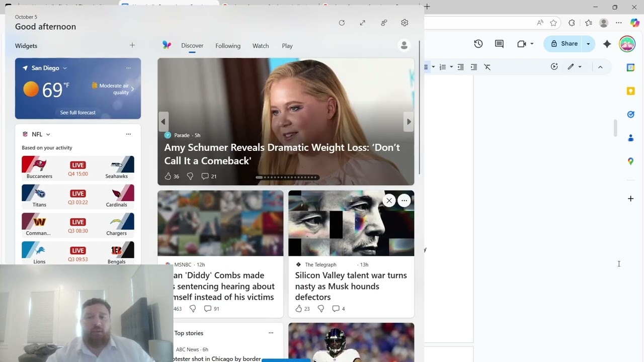Viewport: 644px width, 362px height.
Task: Open the widgets settings gear
Action: 405,23
